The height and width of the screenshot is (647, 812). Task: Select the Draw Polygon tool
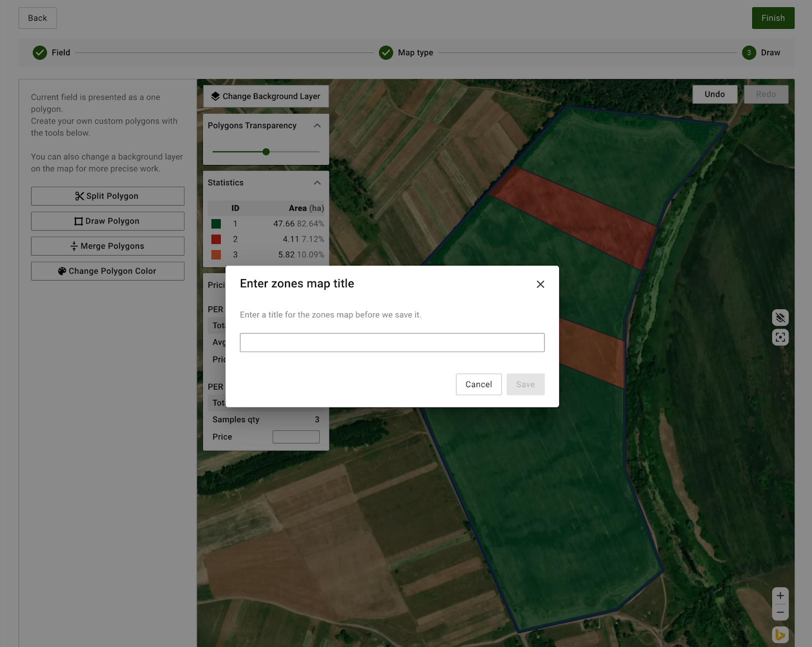tap(107, 221)
